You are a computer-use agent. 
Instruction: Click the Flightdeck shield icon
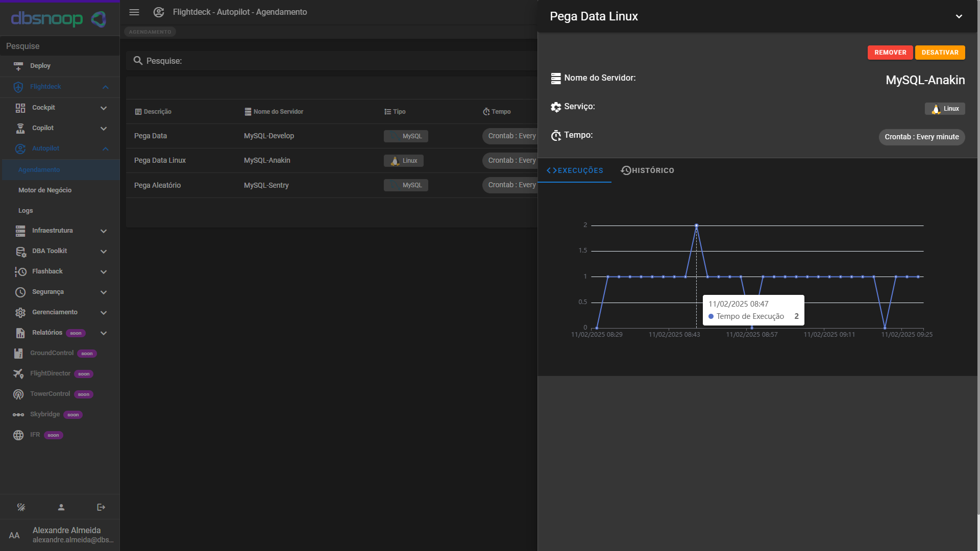click(18, 87)
